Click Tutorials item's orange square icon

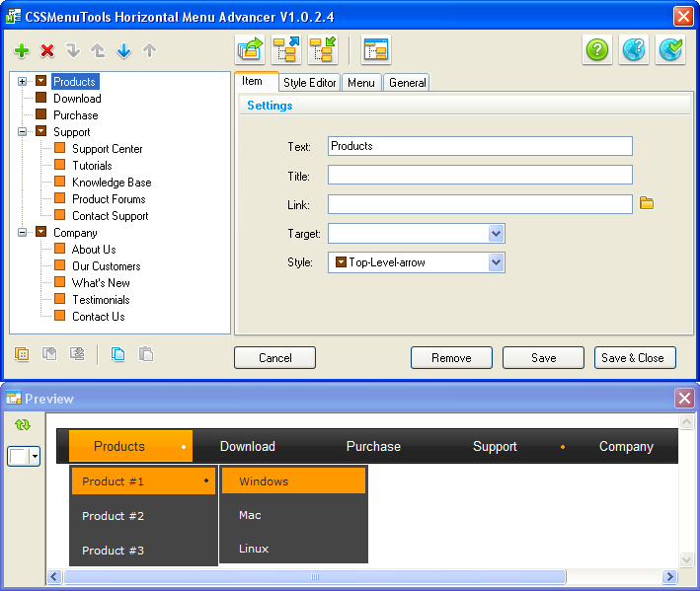(60, 165)
